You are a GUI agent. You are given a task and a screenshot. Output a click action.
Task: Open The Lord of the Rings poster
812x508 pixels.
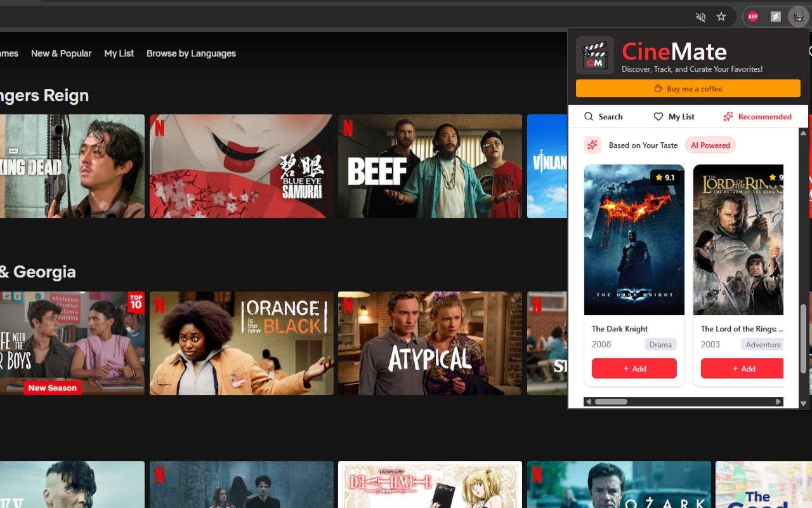pyautogui.click(x=738, y=240)
